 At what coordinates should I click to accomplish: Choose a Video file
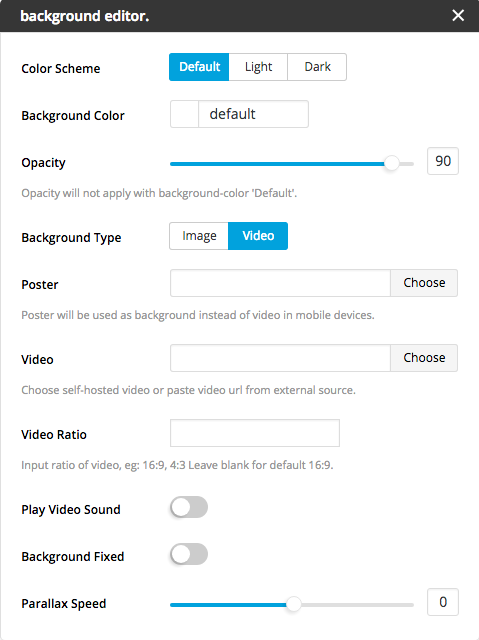tap(424, 358)
